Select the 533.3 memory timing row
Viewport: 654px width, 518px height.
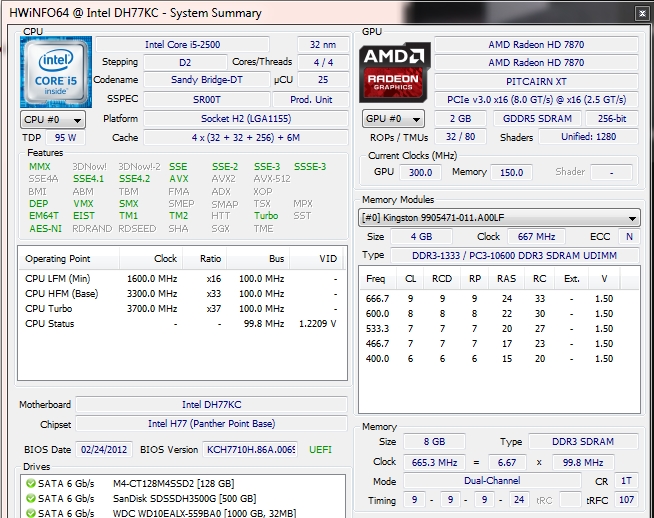499,329
